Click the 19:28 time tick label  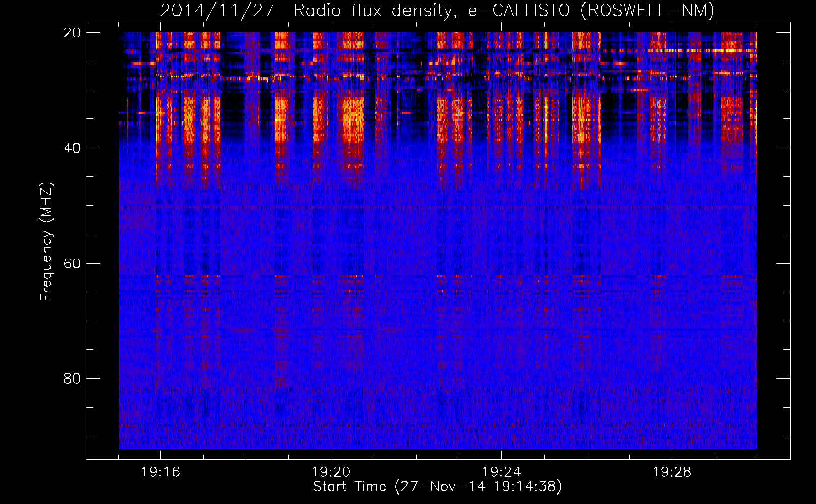coord(672,472)
